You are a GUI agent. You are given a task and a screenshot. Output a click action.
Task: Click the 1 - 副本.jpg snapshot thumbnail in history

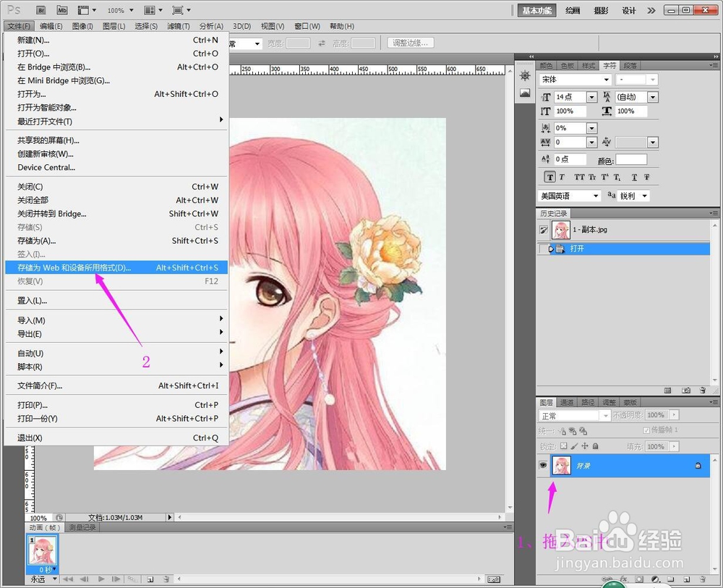point(561,230)
